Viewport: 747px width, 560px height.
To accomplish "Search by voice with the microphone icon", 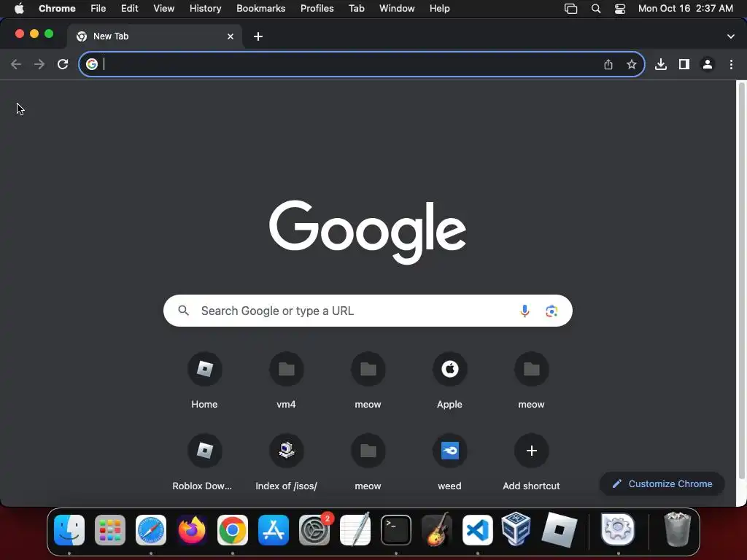I will pos(525,311).
